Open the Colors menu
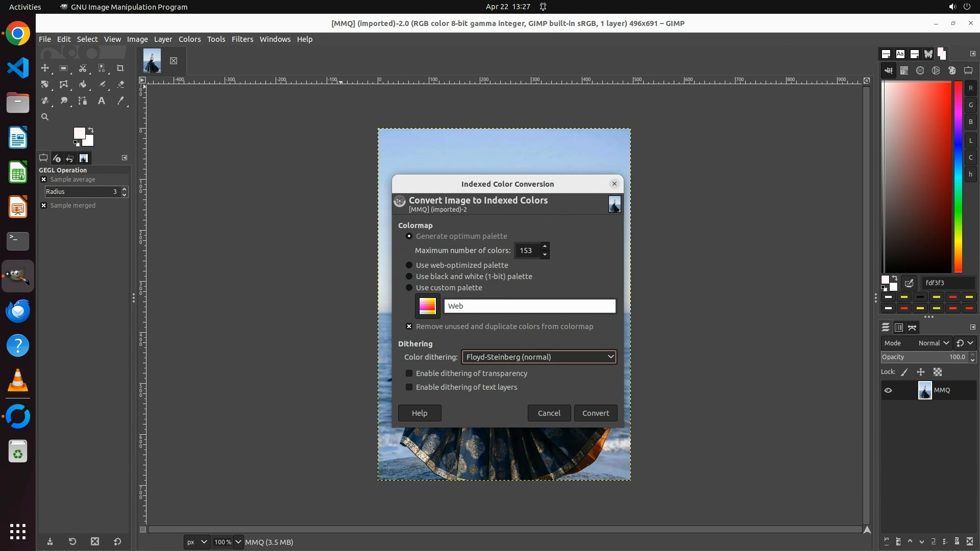This screenshot has height=551, width=980. [x=189, y=39]
